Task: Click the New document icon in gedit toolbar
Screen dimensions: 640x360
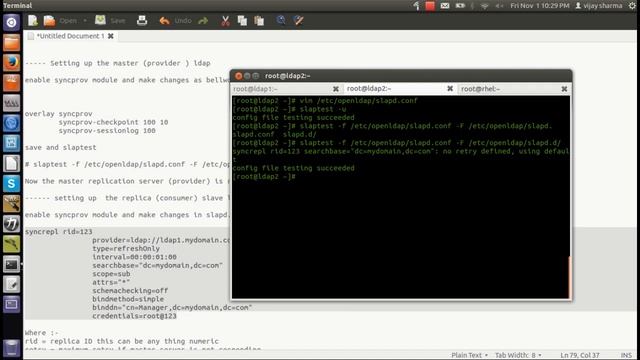Action: [33, 20]
